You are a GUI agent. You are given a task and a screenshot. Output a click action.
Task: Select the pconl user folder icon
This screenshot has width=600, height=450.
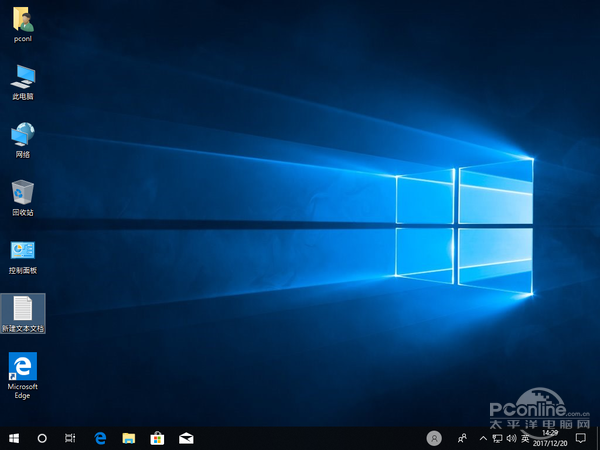click(x=23, y=24)
